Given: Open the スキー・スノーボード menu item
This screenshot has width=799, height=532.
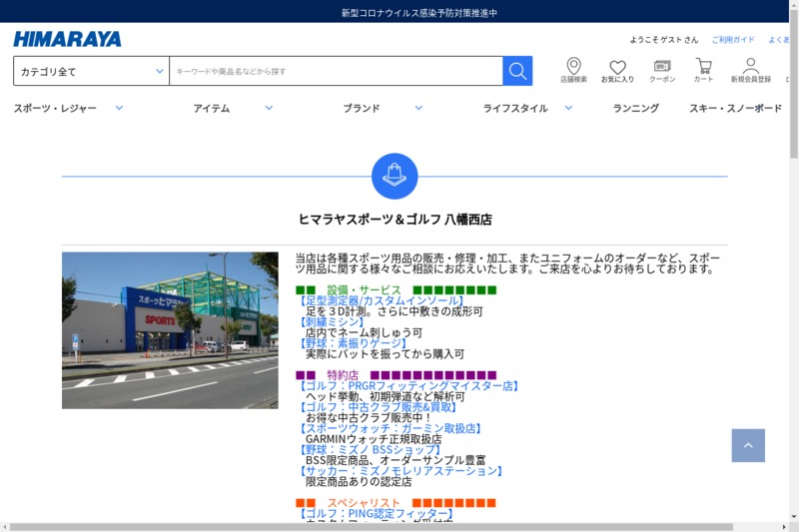Looking at the screenshot, I should tap(735, 108).
